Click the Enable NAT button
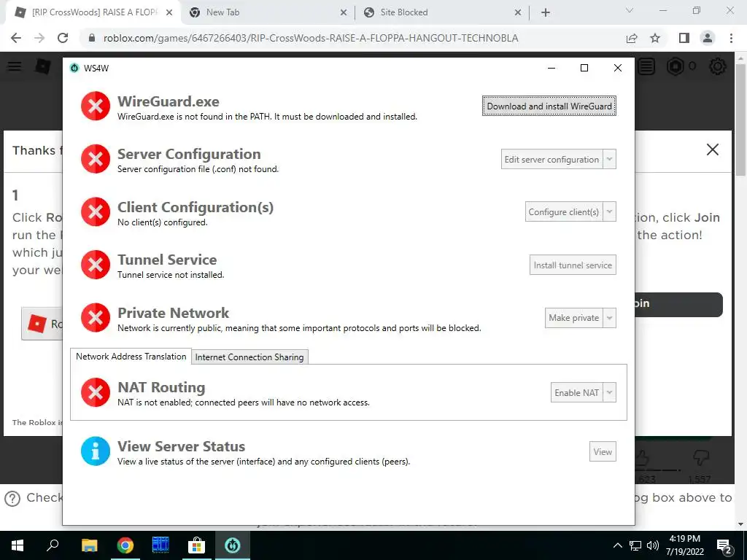Image resolution: width=747 pixels, height=560 pixels. [x=576, y=392]
